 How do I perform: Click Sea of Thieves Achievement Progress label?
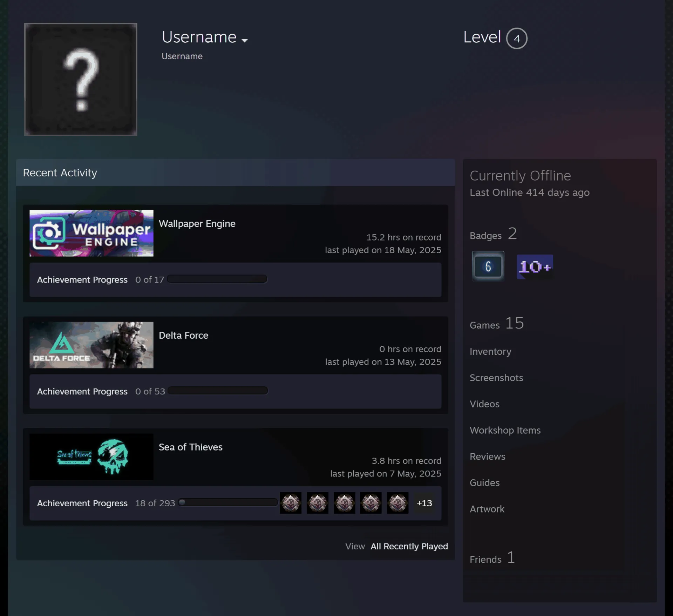point(82,503)
